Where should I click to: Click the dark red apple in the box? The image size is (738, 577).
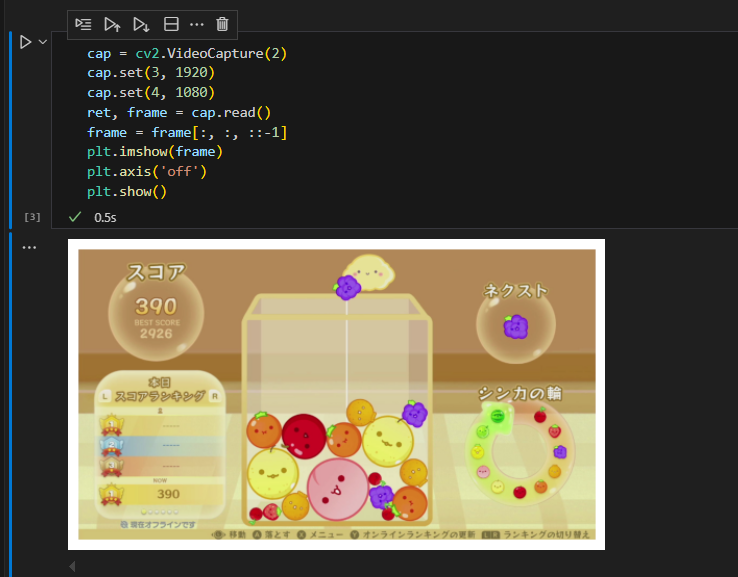[304, 436]
